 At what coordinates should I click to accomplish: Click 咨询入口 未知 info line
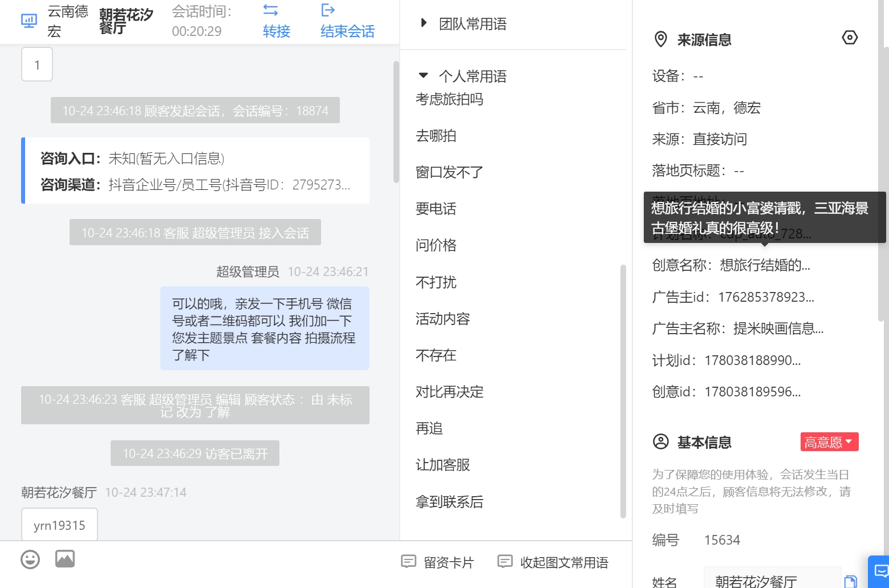coord(132,159)
